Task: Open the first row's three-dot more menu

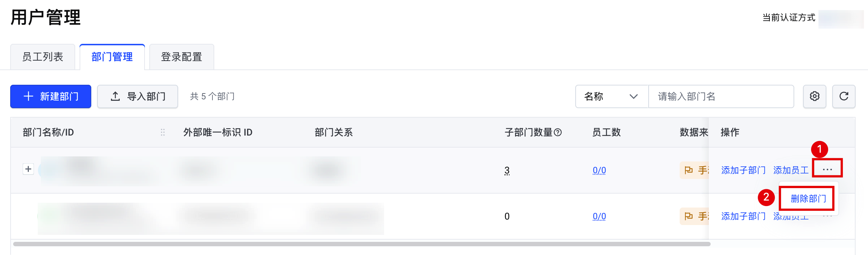Action: click(x=827, y=169)
